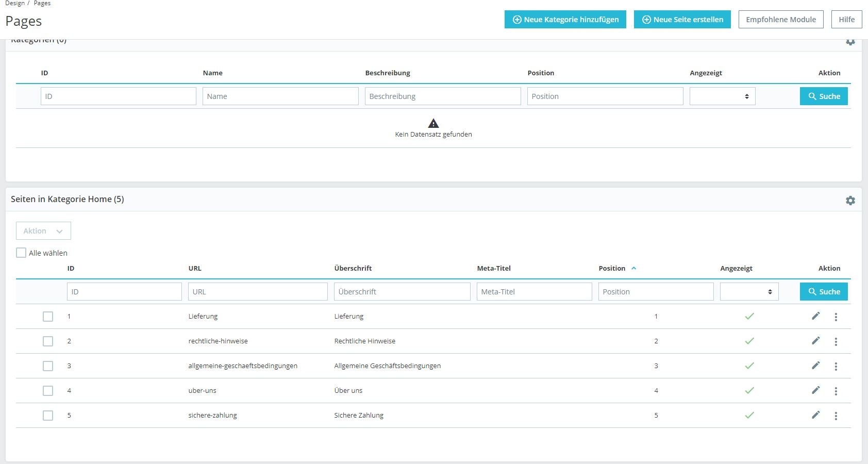This screenshot has height=464, width=868.
Task: Open more actions menu for uber-uns row
Action: tap(836, 391)
